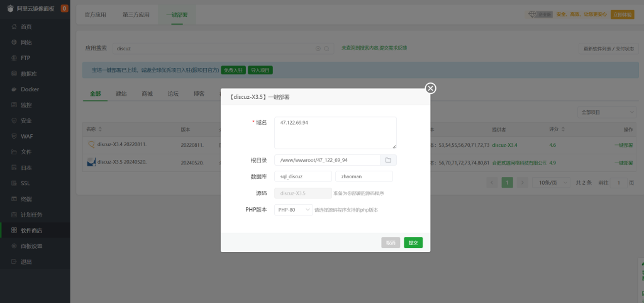Select the 建站 category tab
Image resolution: width=644 pixels, height=303 pixels.
point(121,94)
